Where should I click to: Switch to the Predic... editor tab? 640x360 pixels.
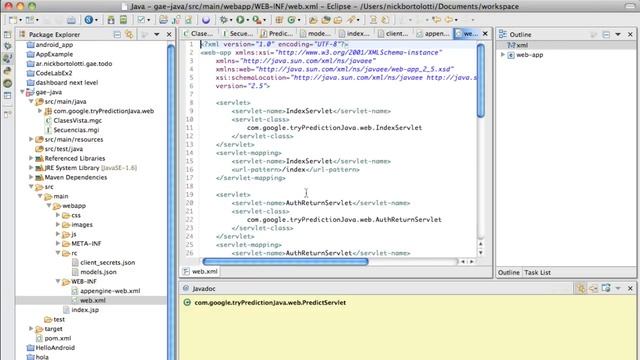click(x=277, y=34)
